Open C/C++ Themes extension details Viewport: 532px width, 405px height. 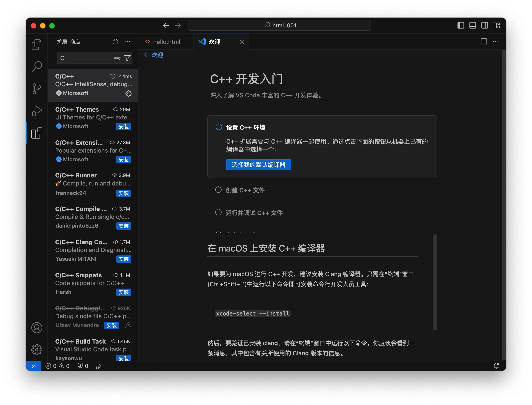(93, 118)
